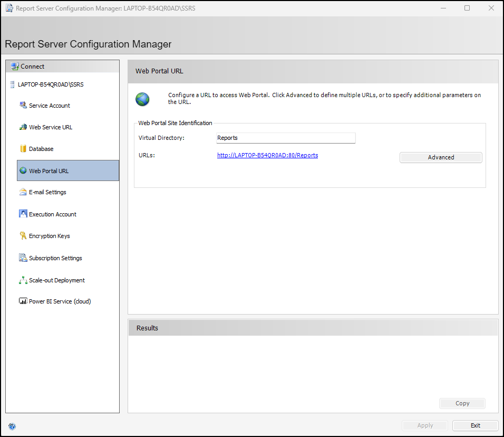Click the Database cylinder icon

click(23, 149)
